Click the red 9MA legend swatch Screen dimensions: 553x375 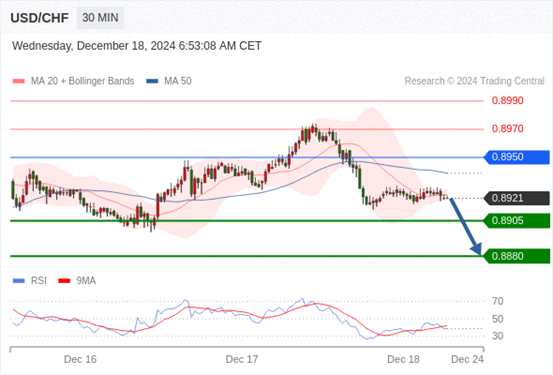pyautogui.click(x=64, y=281)
